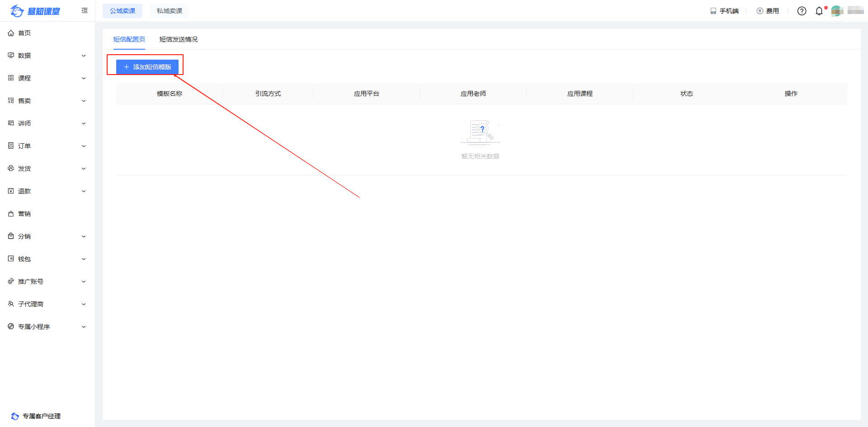Expand the 子代理商 menu chevron
Screen dimensions: 868x427
pyautogui.click(x=84, y=304)
